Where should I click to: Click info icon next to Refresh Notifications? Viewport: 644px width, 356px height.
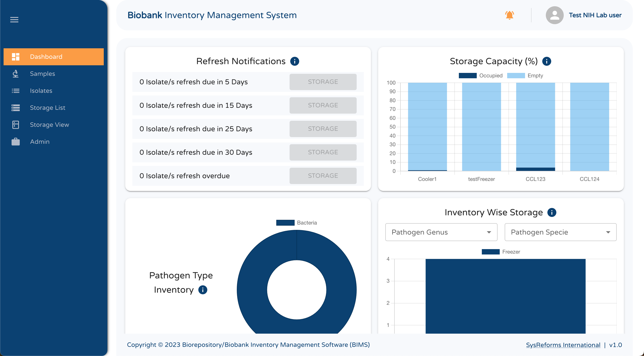point(294,61)
